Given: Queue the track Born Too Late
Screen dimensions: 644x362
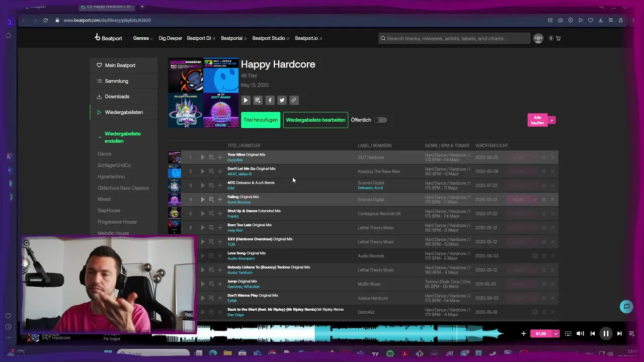Looking at the screenshot, I should pos(211,228).
